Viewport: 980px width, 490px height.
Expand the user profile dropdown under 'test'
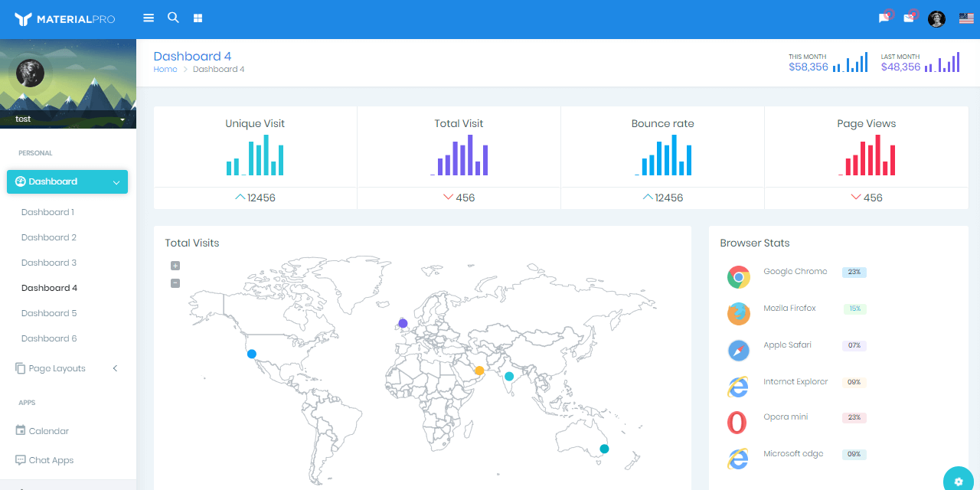120,119
